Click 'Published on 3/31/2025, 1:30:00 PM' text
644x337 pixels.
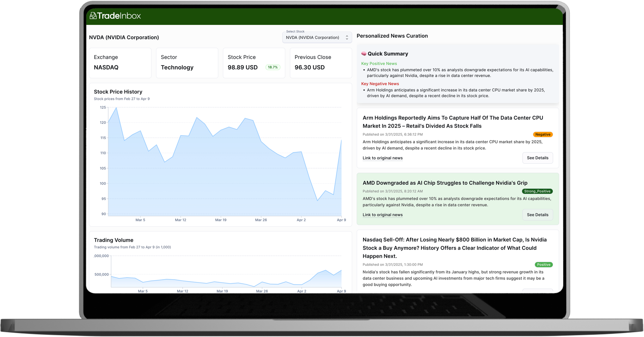[392, 265]
